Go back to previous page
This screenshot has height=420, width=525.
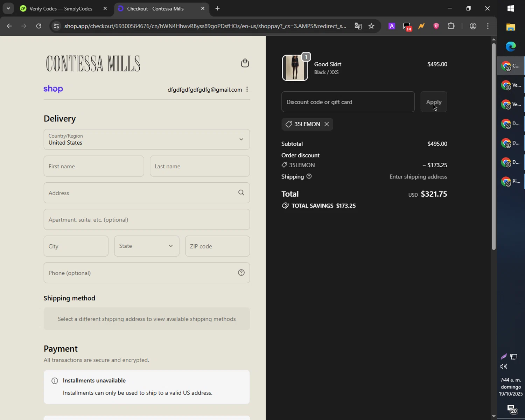coord(9,26)
